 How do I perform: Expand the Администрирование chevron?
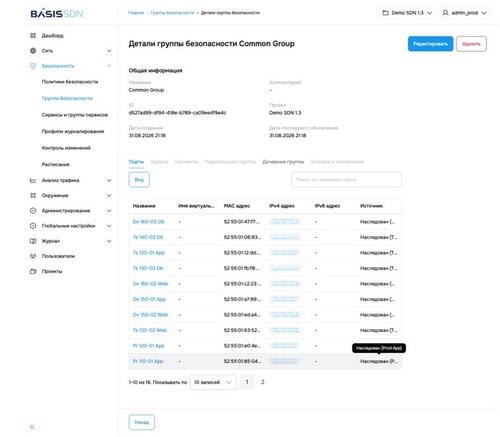click(109, 211)
